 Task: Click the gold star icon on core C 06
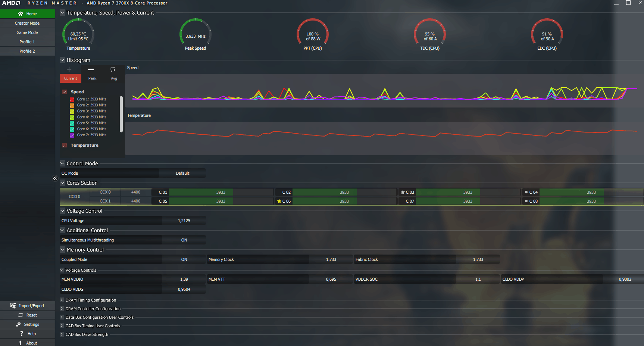click(x=279, y=201)
